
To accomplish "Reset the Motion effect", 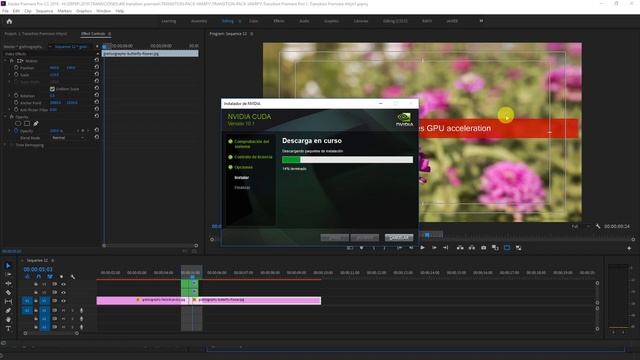I will (96, 60).
